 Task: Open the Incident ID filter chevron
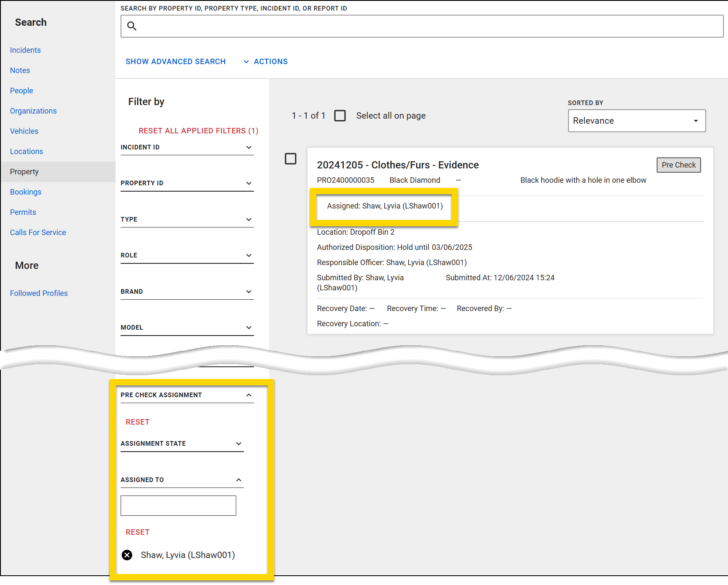click(249, 147)
